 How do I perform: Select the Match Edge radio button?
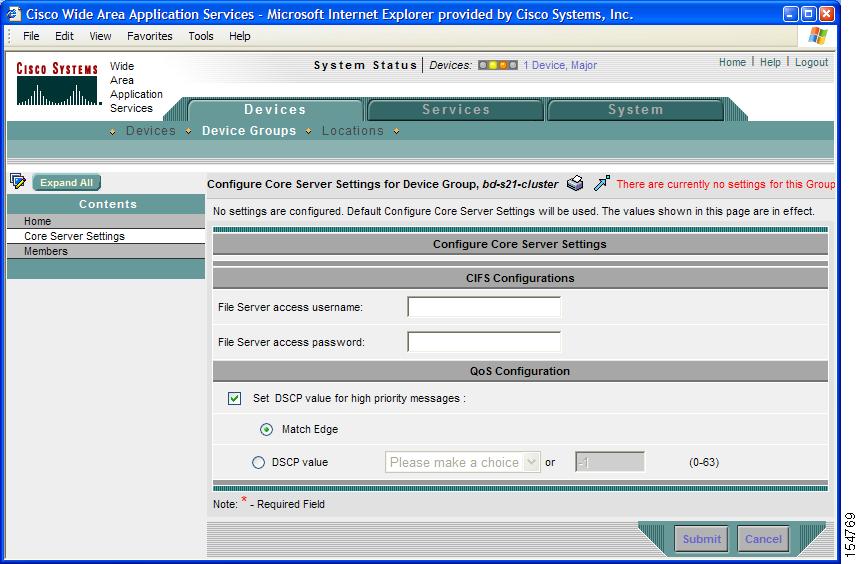pos(266,429)
